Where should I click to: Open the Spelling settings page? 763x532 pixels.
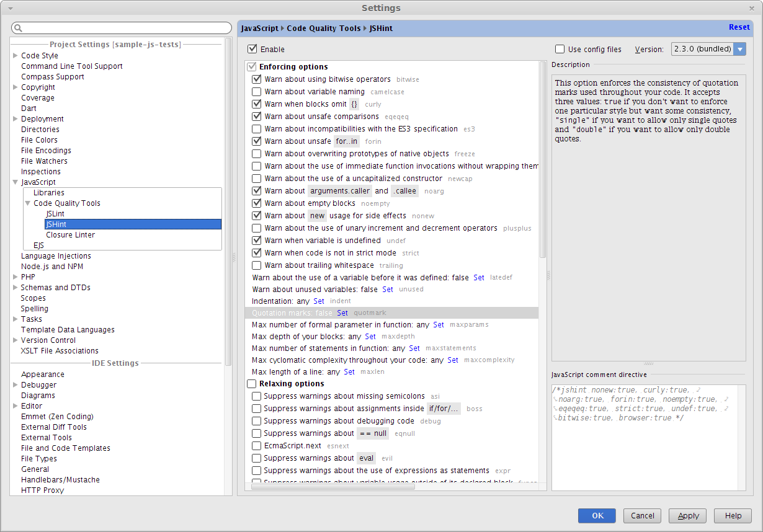click(x=35, y=309)
